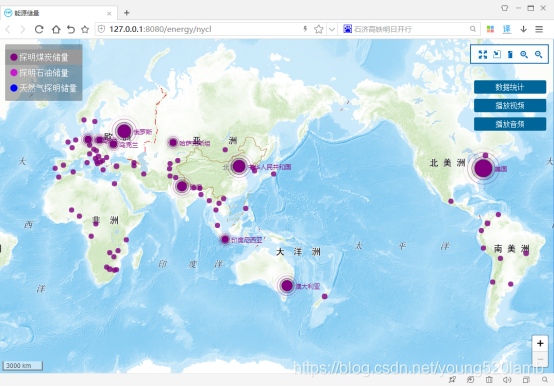The height and width of the screenshot is (387, 554).
Task: Go back with browser back arrow
Action: tap(8, 29)
